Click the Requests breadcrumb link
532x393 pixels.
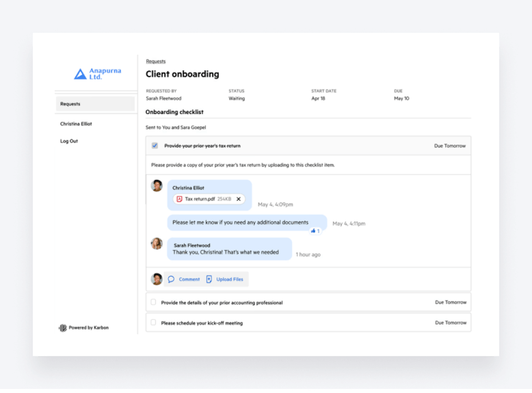155,61
